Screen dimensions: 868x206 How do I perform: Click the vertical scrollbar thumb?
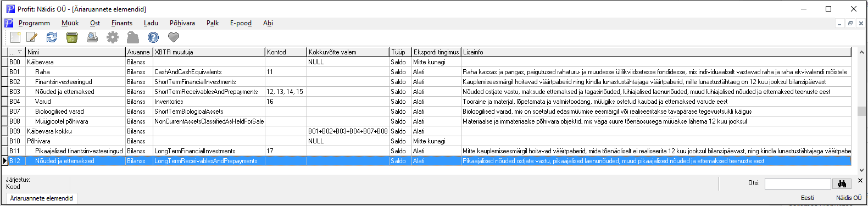pos(861,111)
